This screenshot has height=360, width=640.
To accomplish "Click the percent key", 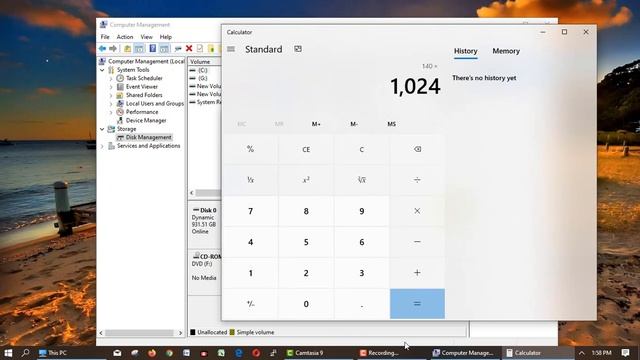I will (x=251, y=149).
